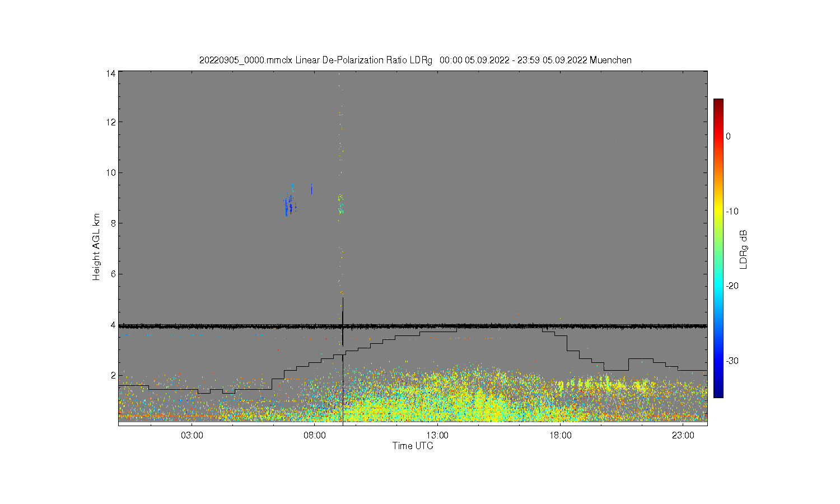
Task: Click the height tick label 14
Action: click(x=111, y=73)
